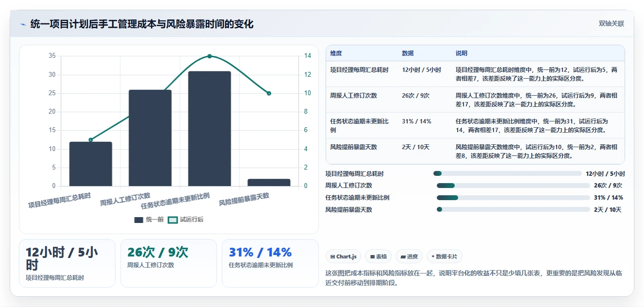Click table cell 周报人工修订次数
The height and width of the screenshot is (307, 644).
click(x=353, y=96)
